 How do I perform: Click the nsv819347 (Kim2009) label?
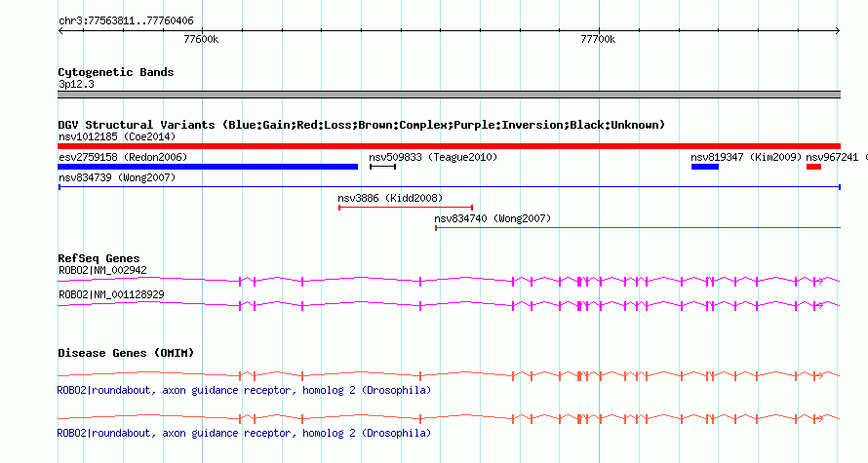746,157
